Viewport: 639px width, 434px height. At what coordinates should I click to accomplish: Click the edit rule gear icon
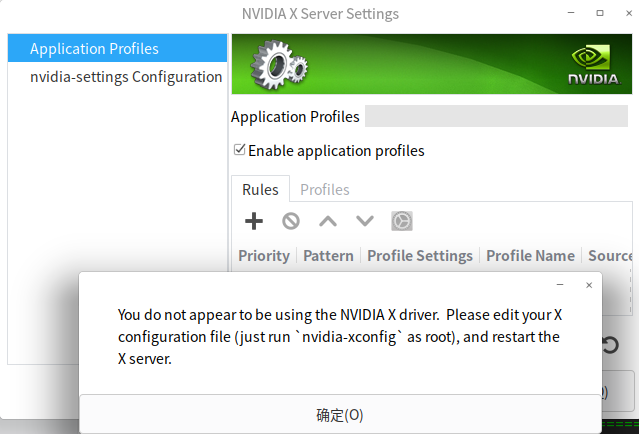click(401, 221)
